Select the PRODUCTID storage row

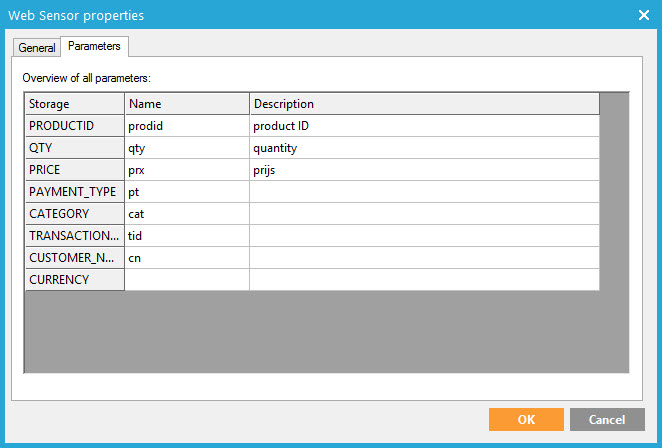(x=74, y=126)
